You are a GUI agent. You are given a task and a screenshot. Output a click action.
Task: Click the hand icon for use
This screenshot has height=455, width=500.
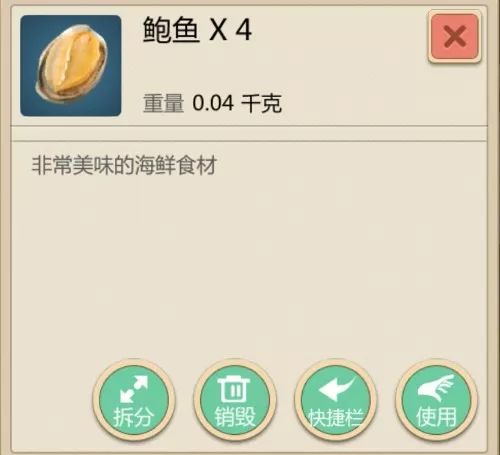pyautogui.click(x=436, y=387)
